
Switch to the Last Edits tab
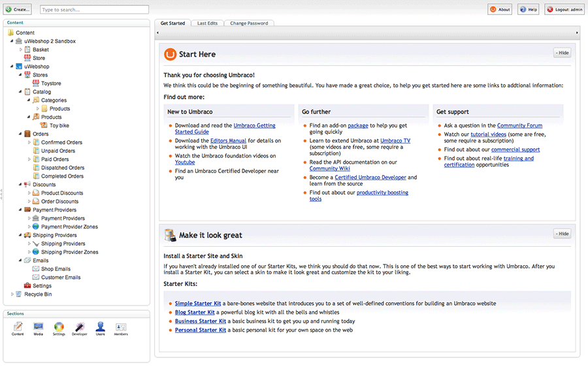click(207, 24)
